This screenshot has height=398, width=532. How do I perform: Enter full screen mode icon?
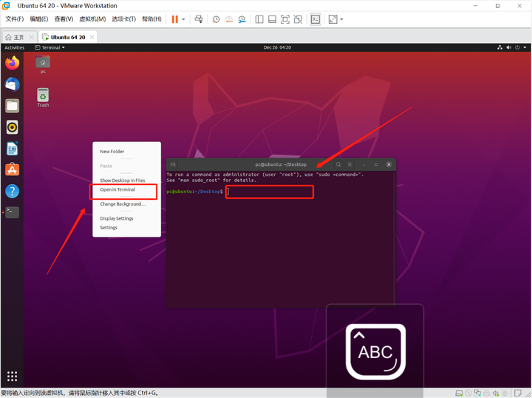click(x=285, y=19)
